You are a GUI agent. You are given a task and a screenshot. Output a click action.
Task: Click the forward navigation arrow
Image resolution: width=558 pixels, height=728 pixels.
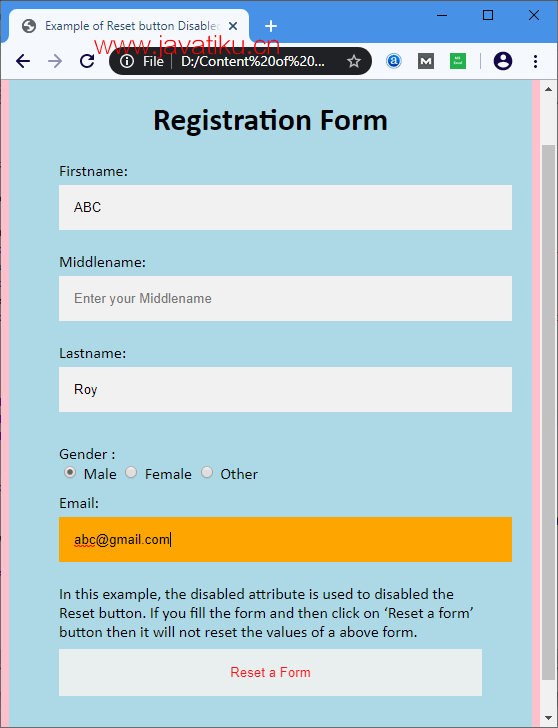tap(55, 61)
